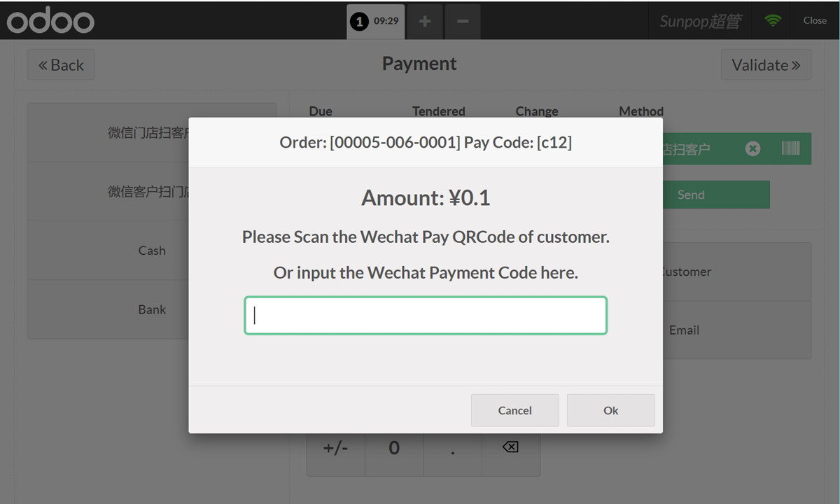The height and width of the screenshot is (504, 840).
Task: Confirm the dialog with Ok
Action: click(x=611, y=410)
